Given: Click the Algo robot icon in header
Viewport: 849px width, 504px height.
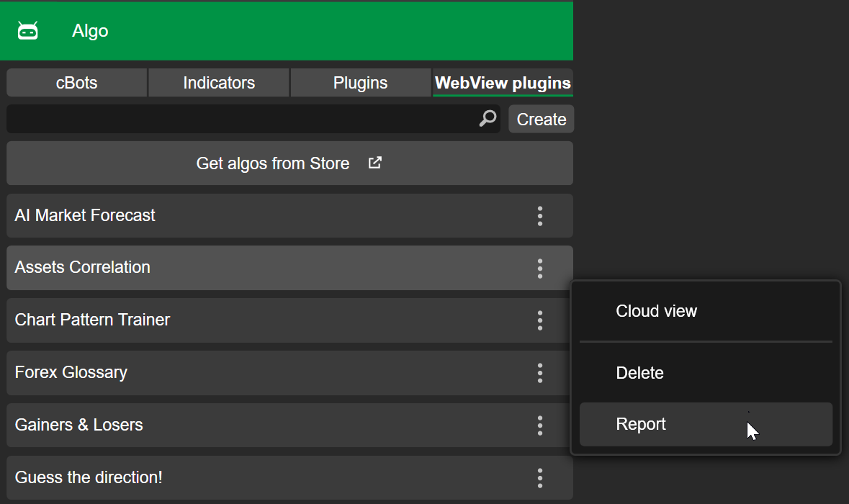Looking at the screenshot, I should tap(27, 31).
